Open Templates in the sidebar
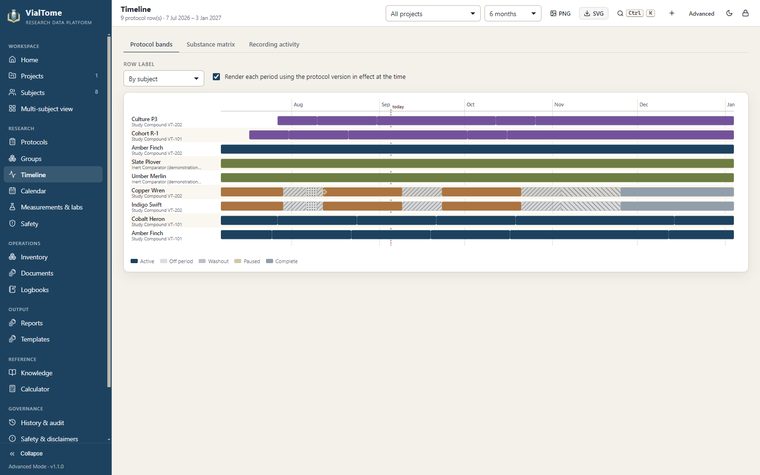 [53, 339]
